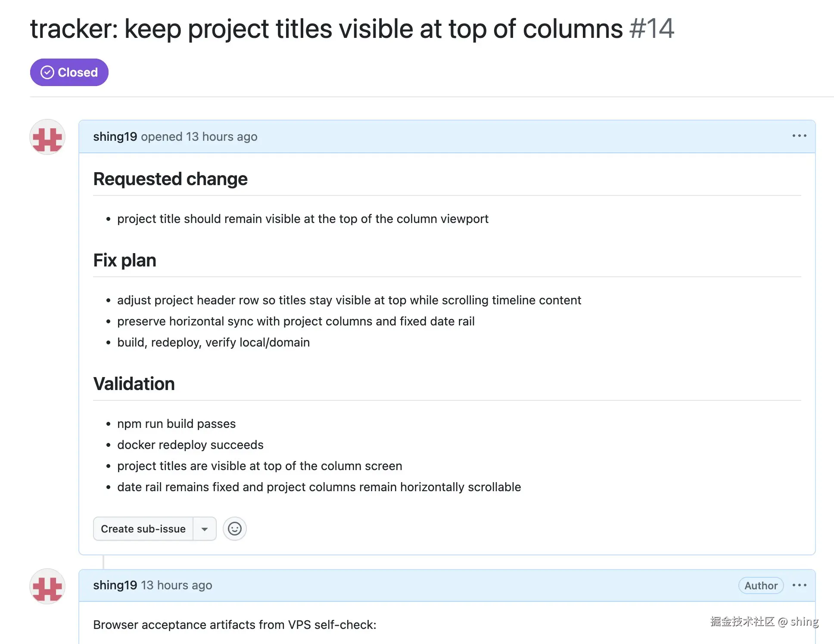Viewport: 834px width, 644px height.
Task: Expand the Create sub-issue dropdown arrow
Action: coord(205,529)
